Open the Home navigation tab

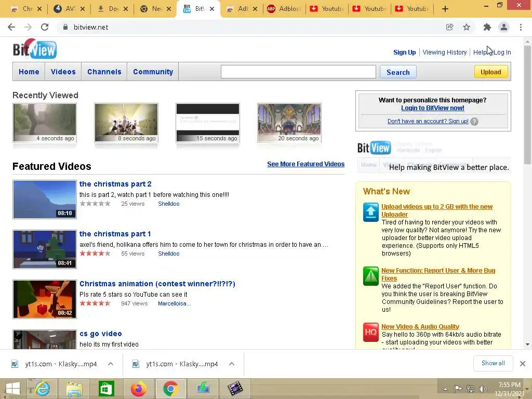(x=29, y=72)
